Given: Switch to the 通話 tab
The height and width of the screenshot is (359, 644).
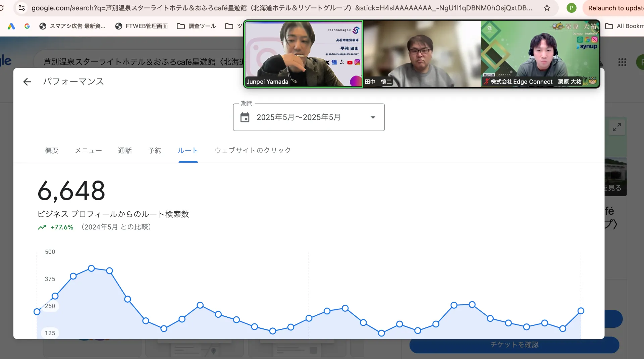Looking at the screenshot, I should tap(125, 151).
